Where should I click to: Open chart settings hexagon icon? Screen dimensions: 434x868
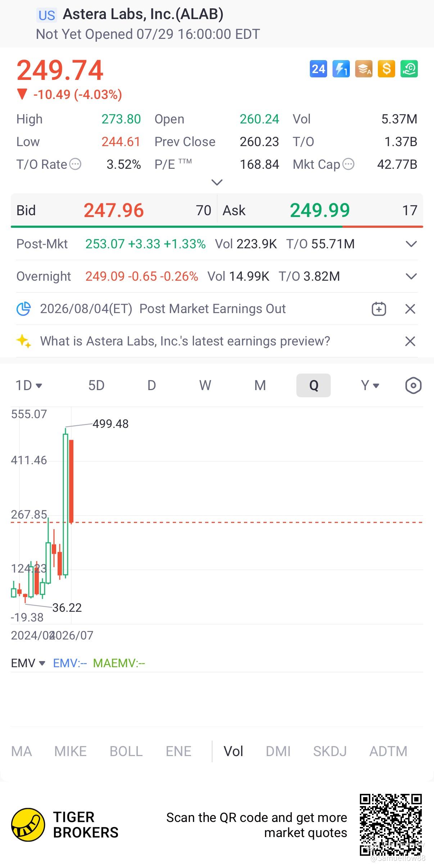[413, 385]
